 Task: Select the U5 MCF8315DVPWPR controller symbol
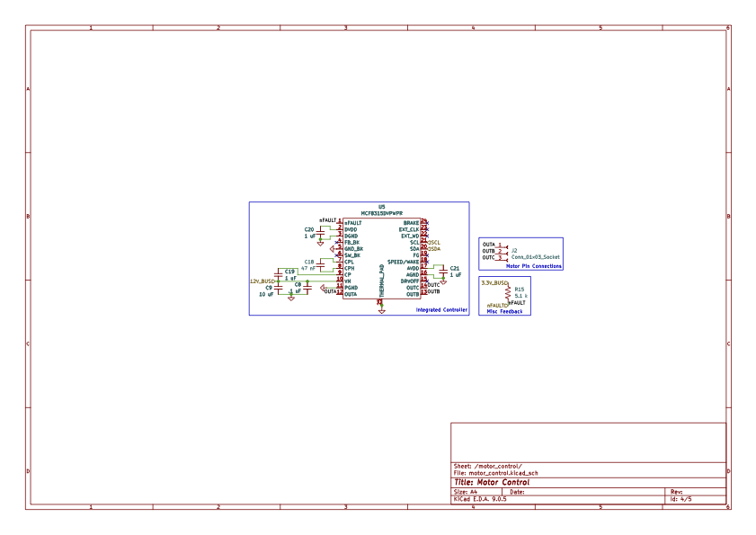click(x=382, y=260)
